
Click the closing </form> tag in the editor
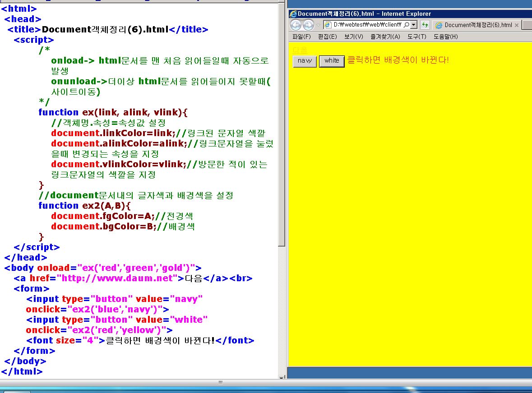point(34,351)
